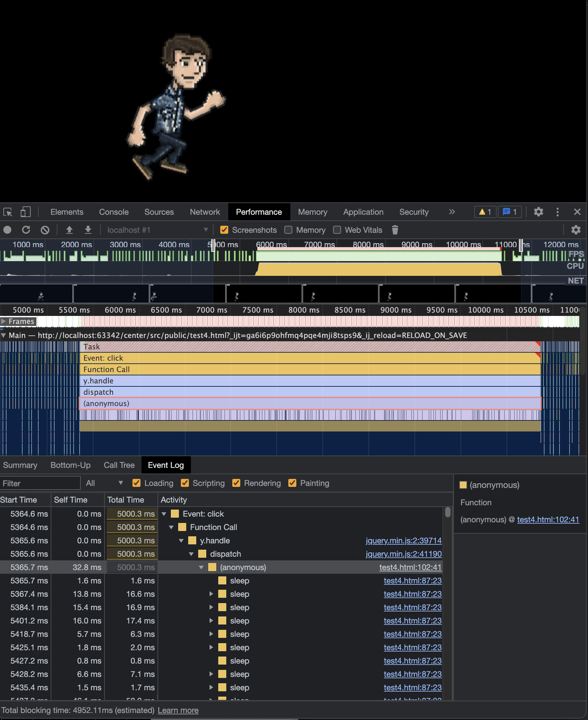The width and height of the screenshot is (588, 720).
Task: Click the Event Log vertical scrollbar thumb
Action: pyautogui.click(x=448, y=512)
